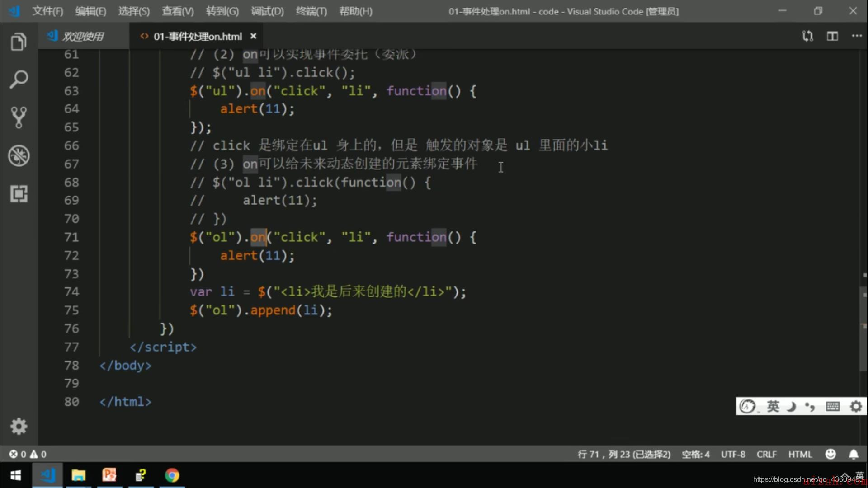The image size is (868, 488).
Task: Click 'alert(11);' on line 64
Action: coord(257,109)
